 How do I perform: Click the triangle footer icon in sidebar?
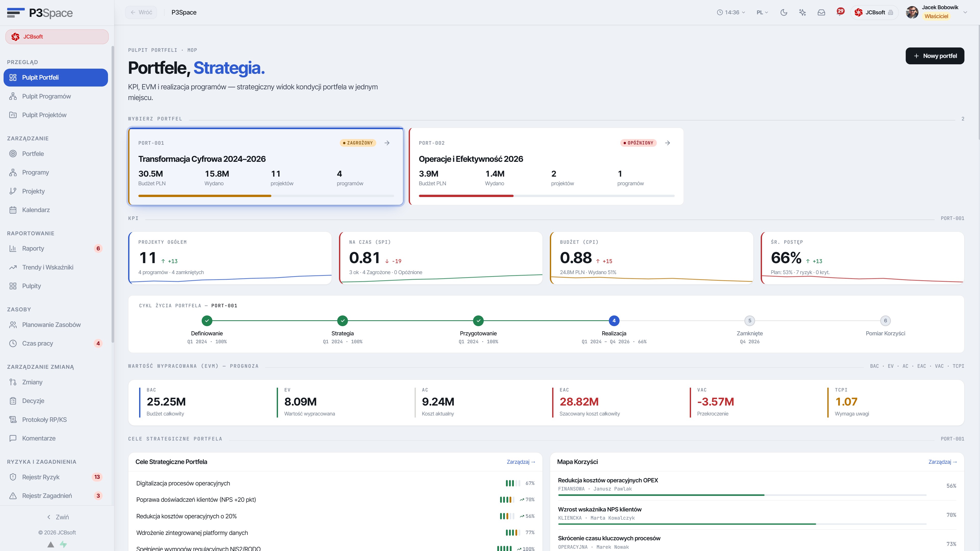(x=51, y=544)
